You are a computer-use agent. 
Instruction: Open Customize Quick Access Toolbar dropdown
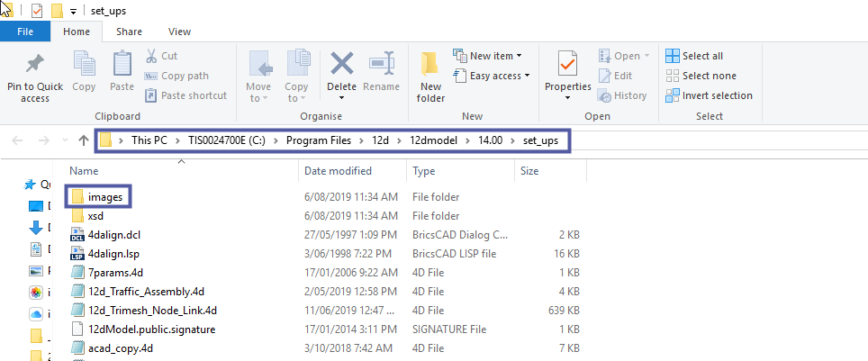pos(73,11)
